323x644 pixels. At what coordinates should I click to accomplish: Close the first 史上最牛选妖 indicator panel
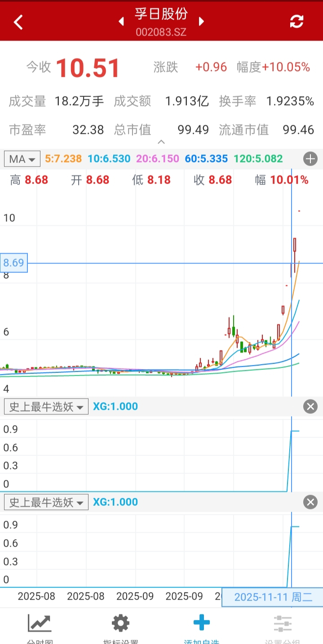point(310,407)
